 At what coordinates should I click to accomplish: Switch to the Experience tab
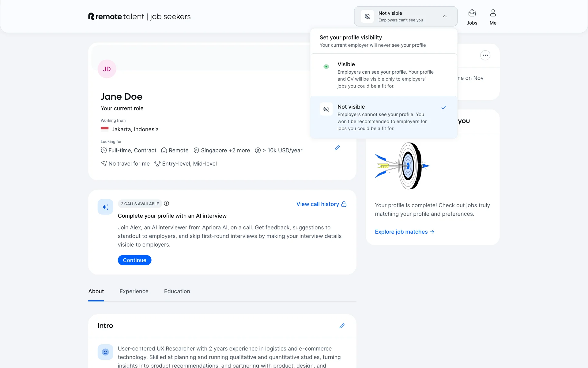(134, 291)
